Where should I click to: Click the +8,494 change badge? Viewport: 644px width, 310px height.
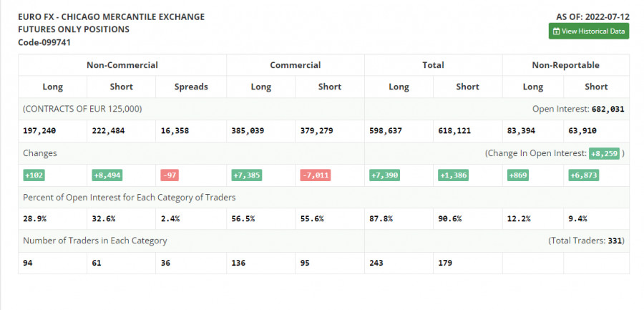(x=107, y=175)
